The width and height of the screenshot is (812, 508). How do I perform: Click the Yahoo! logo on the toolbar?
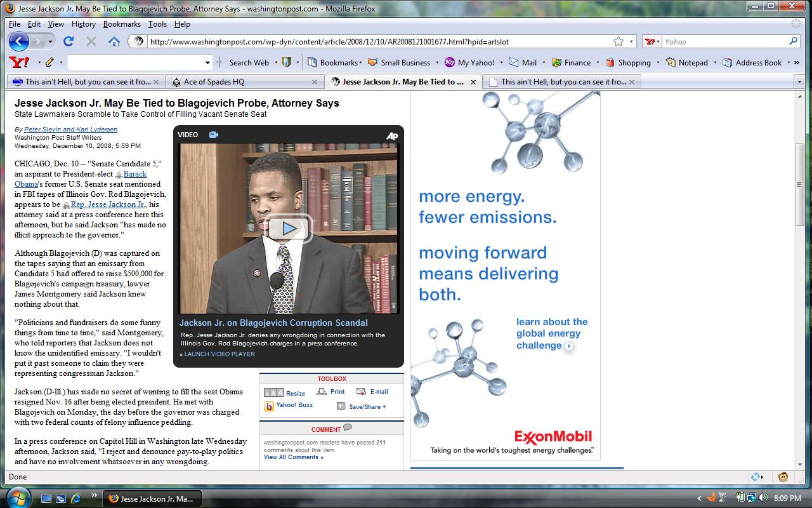(x=19, y=62)
